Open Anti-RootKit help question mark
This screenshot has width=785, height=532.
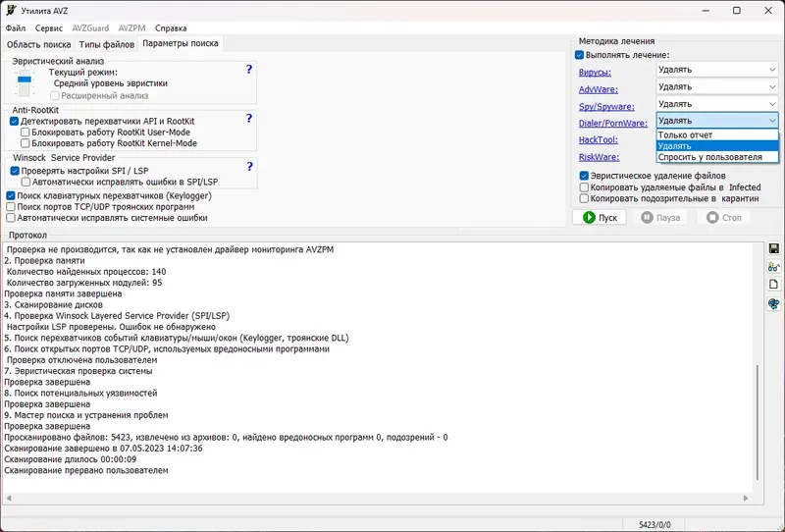[x=249, y=118]
